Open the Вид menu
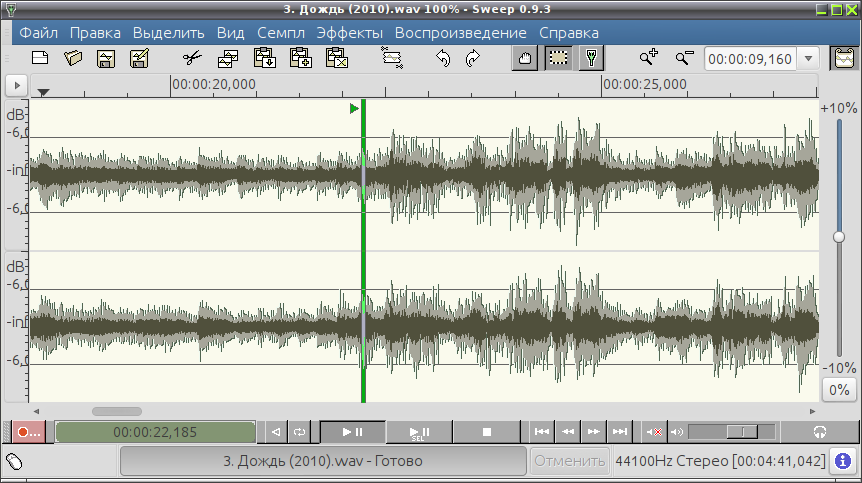 pos(230,33)
